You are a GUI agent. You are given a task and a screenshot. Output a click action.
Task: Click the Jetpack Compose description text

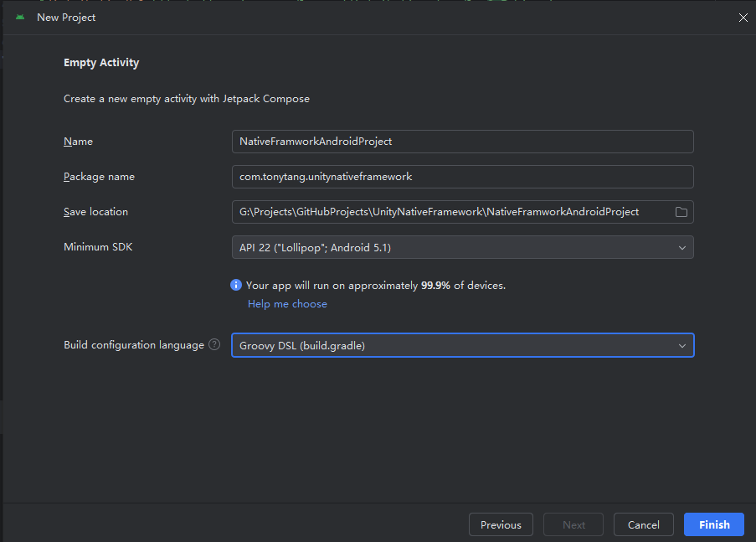pos(187,99)
